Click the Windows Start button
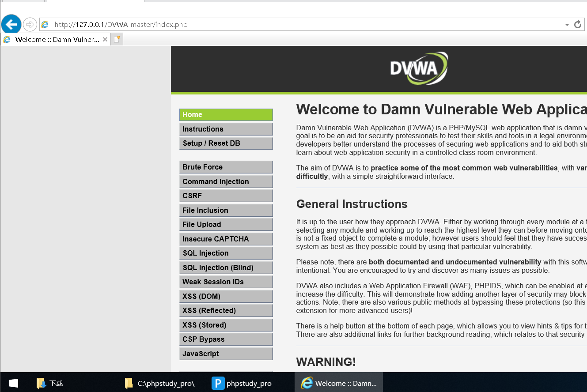 click(13, 383)
